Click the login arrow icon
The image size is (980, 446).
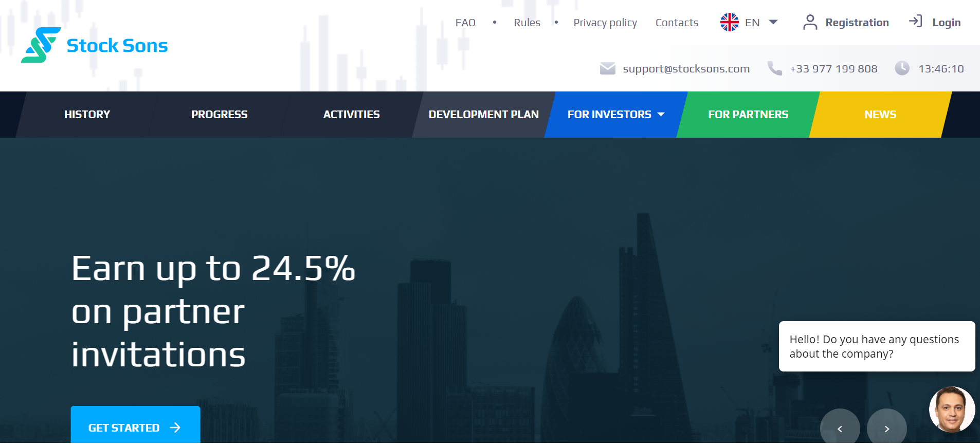point(915,22)
